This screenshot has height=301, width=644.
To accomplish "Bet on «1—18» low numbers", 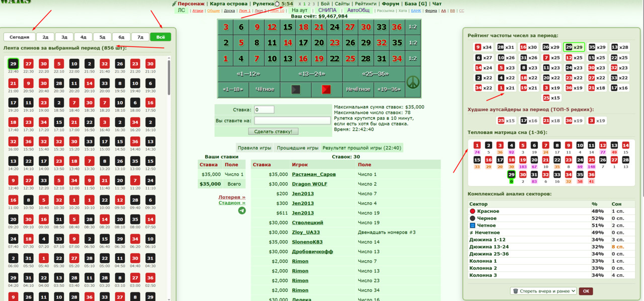I will [x=233, y=89].
